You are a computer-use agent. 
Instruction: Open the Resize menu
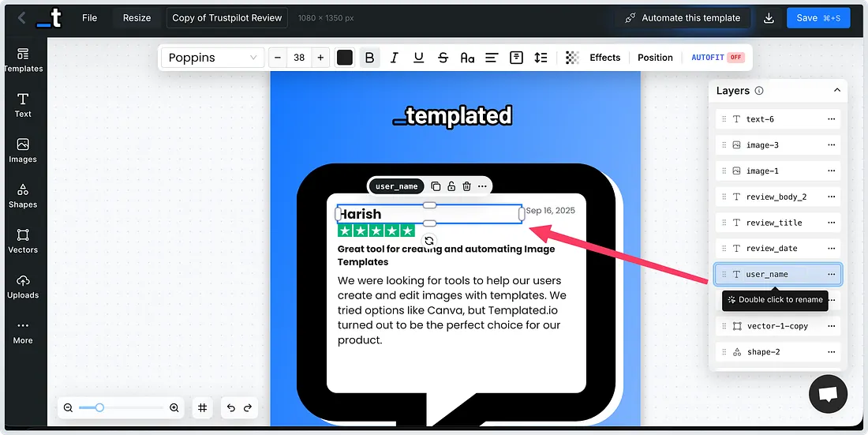(137, 17)
